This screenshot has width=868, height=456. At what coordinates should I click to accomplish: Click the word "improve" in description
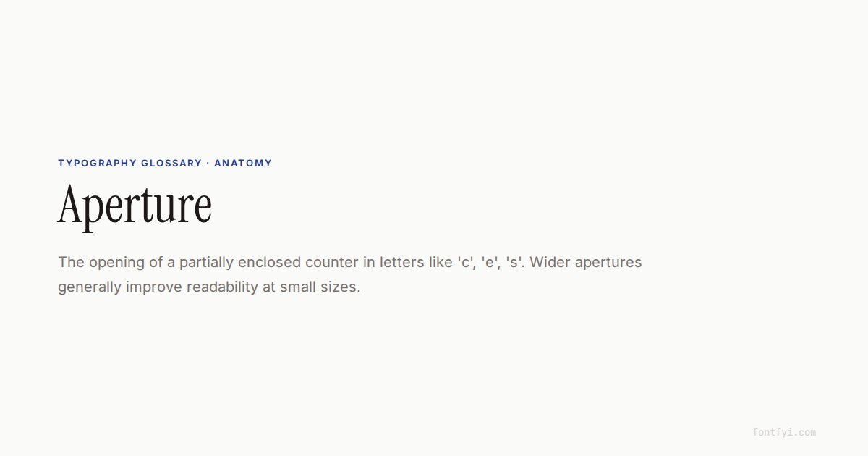point(154,287)
